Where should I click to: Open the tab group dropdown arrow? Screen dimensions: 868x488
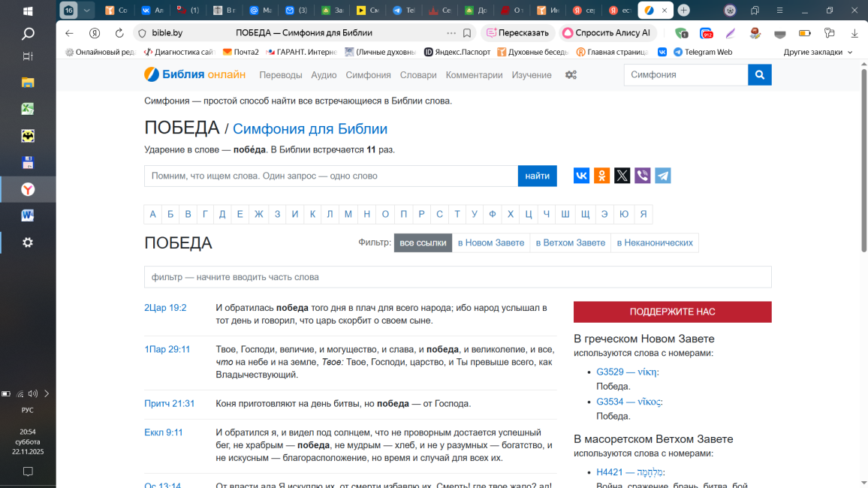pos(87,11)
